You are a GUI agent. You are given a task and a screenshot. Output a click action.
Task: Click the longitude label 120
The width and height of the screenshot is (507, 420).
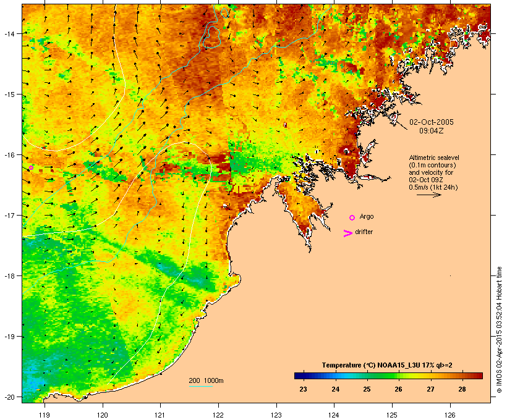[103, 415]
